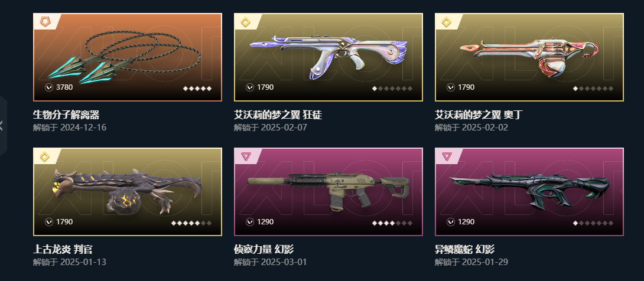Click the yellow tier badge on 艾沃莉的梦之翼 奥丁 card
Viewport: 644px width, 281px height.
447,22
